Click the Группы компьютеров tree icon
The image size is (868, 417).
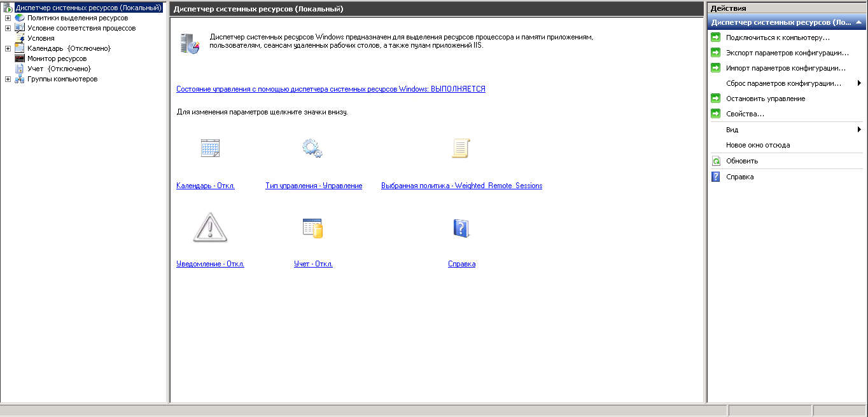pyautogui.click(x=20, y=79)
